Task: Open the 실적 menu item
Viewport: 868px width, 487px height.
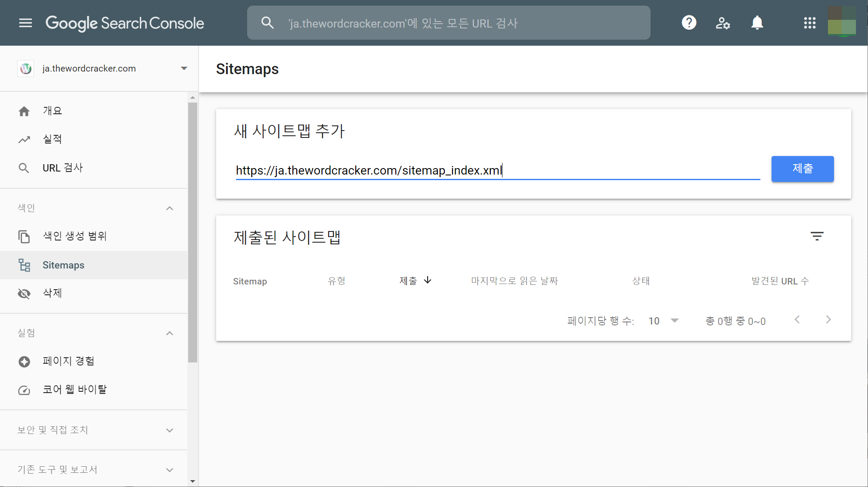Action: pos(52,139)
